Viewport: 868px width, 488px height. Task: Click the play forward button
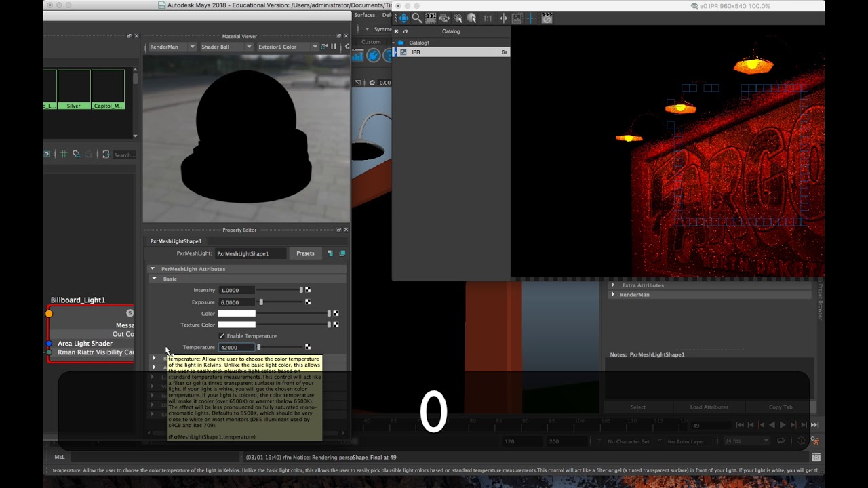[x=783, y=425]
